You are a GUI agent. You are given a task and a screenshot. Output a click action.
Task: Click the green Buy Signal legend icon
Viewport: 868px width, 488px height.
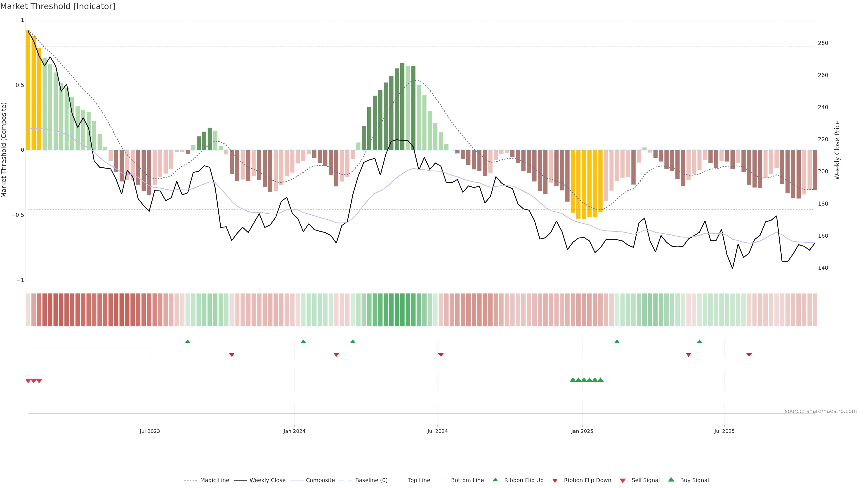671,480
